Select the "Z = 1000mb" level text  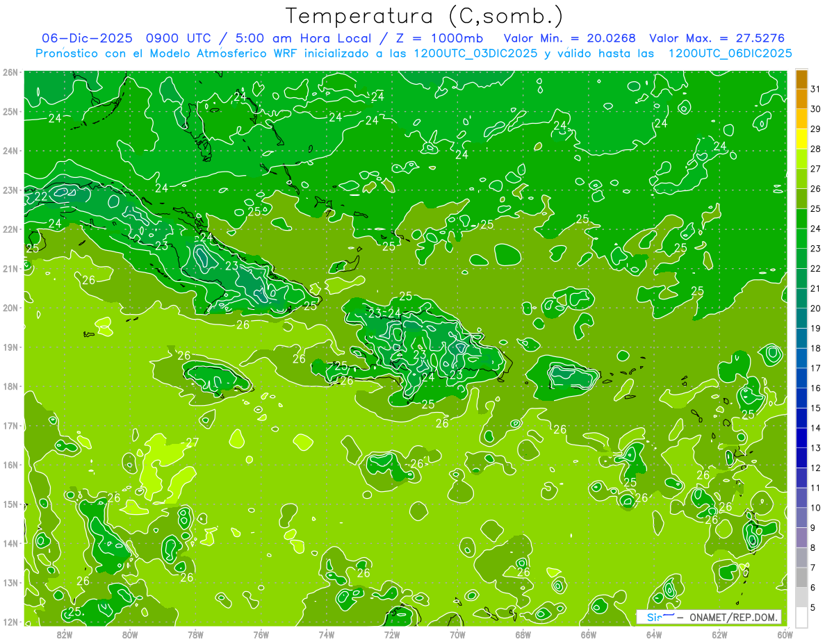coord(439,38)
